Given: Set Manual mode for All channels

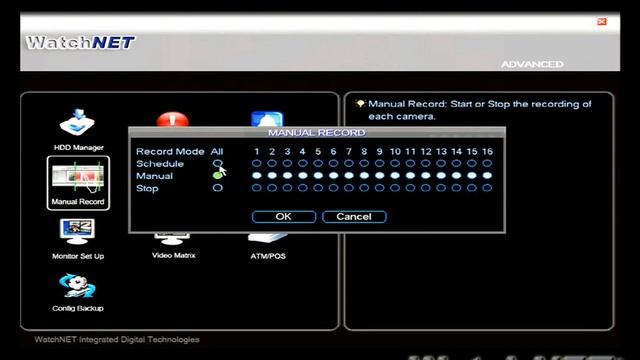Looking at the screenshot, I should (218, 176).
